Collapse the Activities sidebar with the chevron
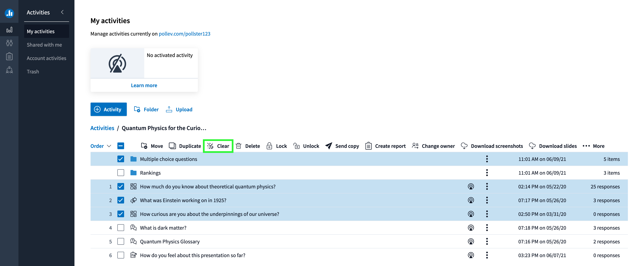 click(62, 12)
